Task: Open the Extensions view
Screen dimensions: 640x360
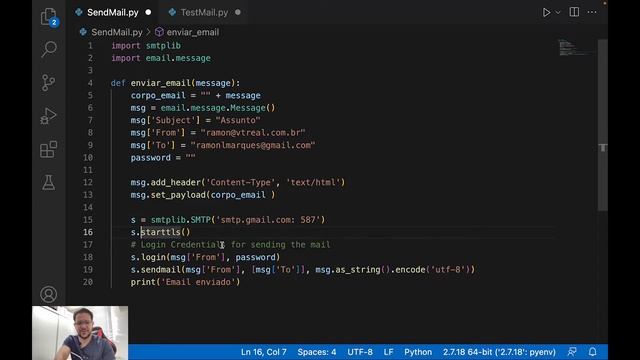Action: tap(49, 149)
